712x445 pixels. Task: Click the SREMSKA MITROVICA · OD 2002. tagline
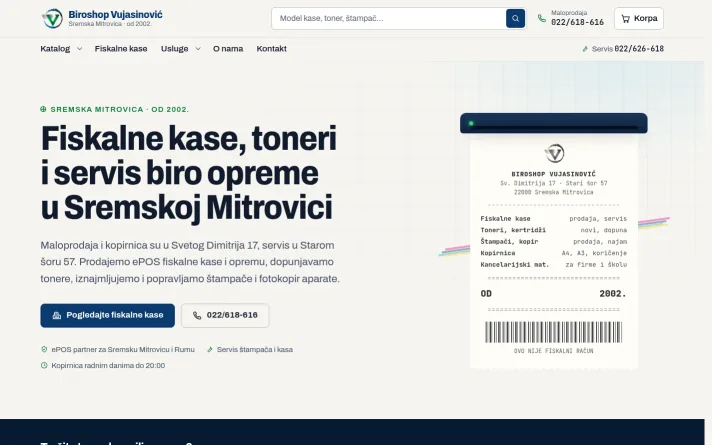(x=119, y=109)
